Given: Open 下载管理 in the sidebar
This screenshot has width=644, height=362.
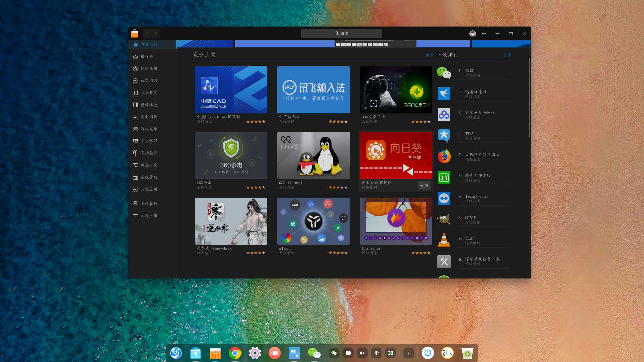Looking at the screenshot, I should 149,204.
